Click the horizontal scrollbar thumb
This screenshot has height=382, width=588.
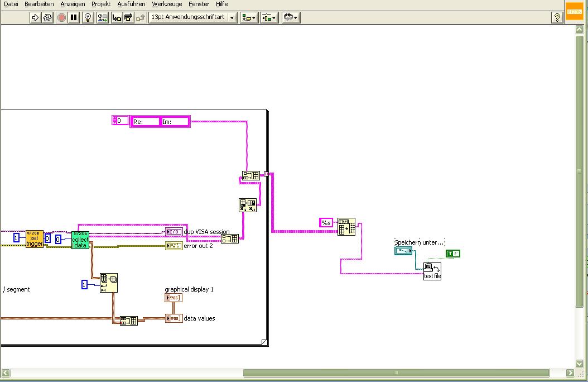(396, 373)
